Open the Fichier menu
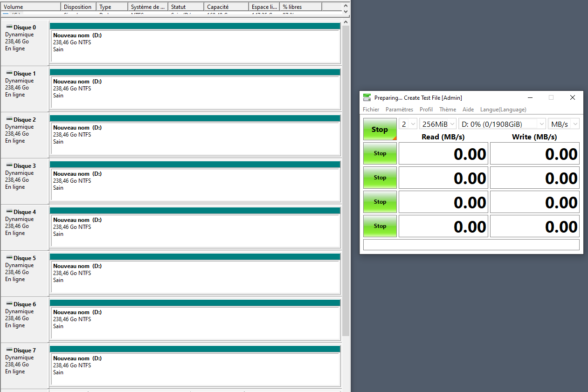Image resolution: width=588 pixels, height=392 pixels. tap(371, 110)
